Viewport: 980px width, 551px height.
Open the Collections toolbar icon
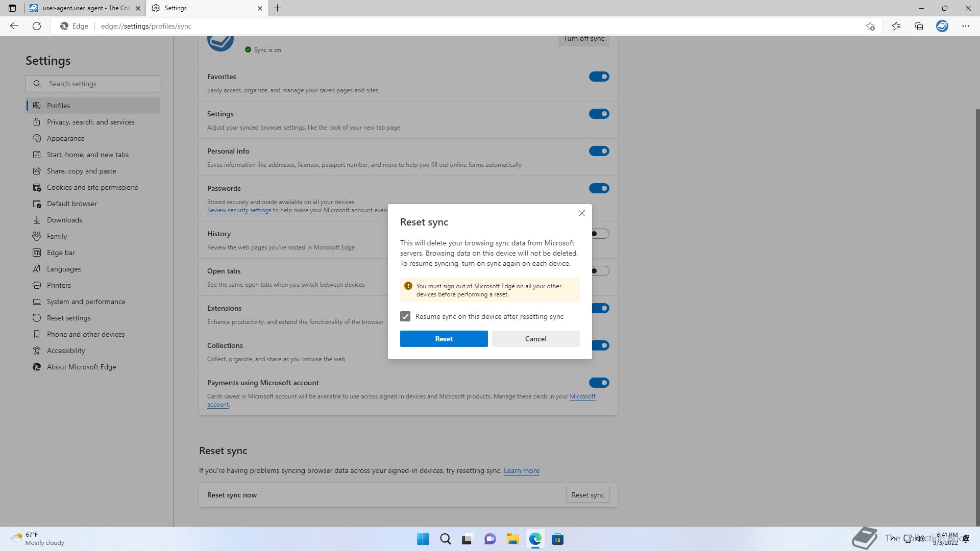(x=919, y=26)
